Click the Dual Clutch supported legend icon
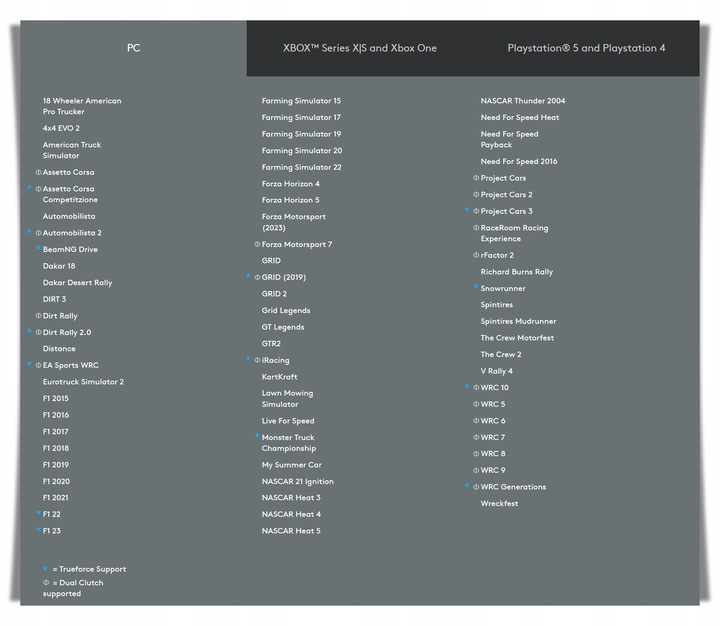 (45, 583)
